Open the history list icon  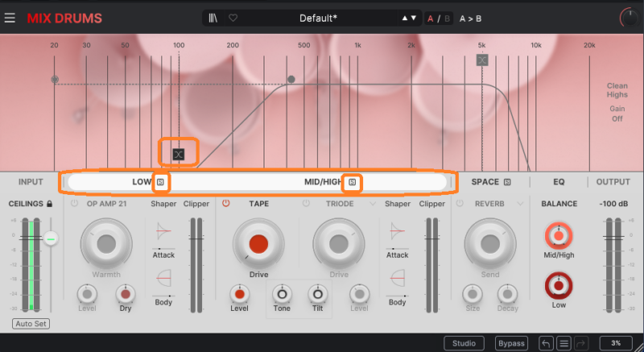tap(564, 343)
